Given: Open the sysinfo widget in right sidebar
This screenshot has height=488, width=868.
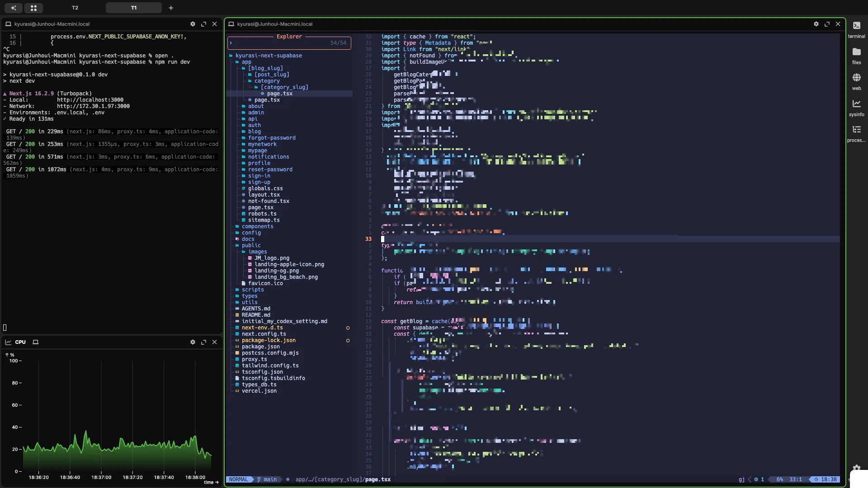Looking at the screenshot, I should [x=856, y=108].
